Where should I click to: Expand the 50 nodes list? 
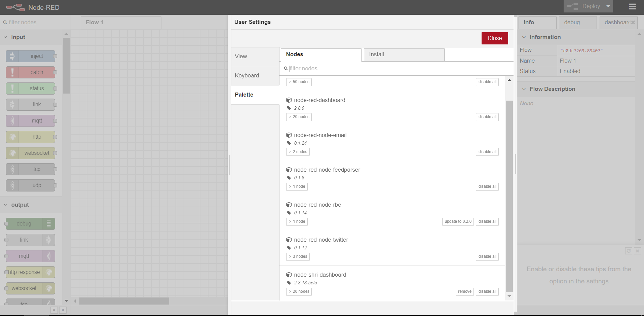[299, 82]
